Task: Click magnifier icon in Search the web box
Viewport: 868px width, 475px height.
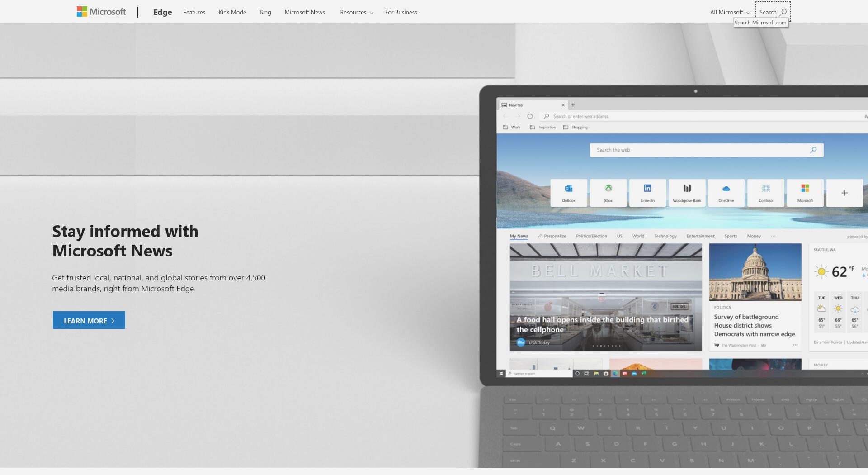Action: point(813,150)
